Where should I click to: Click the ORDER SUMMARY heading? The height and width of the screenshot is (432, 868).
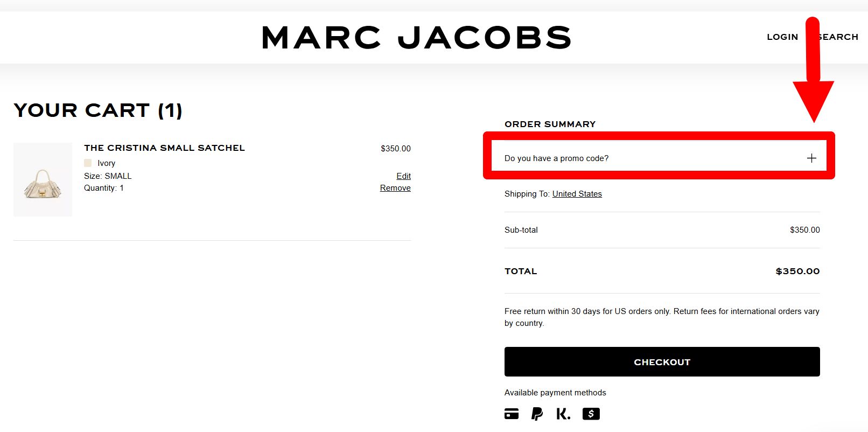tap(550, 124)
